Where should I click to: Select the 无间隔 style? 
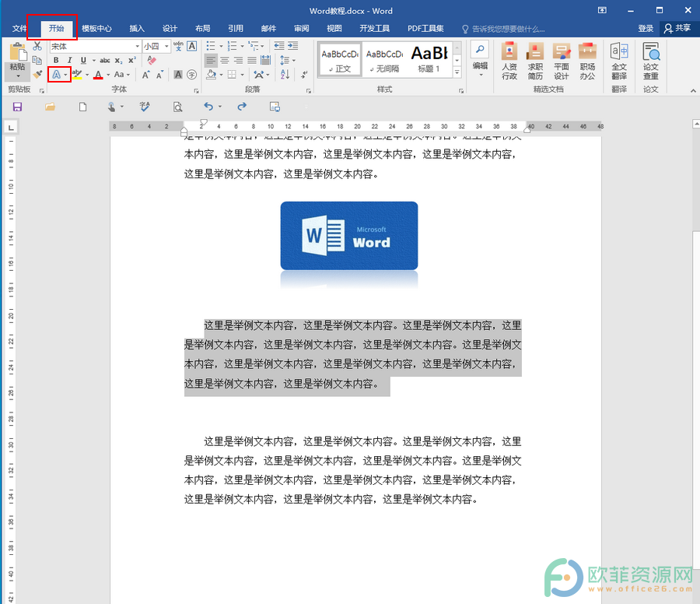(x=384, y=60)
